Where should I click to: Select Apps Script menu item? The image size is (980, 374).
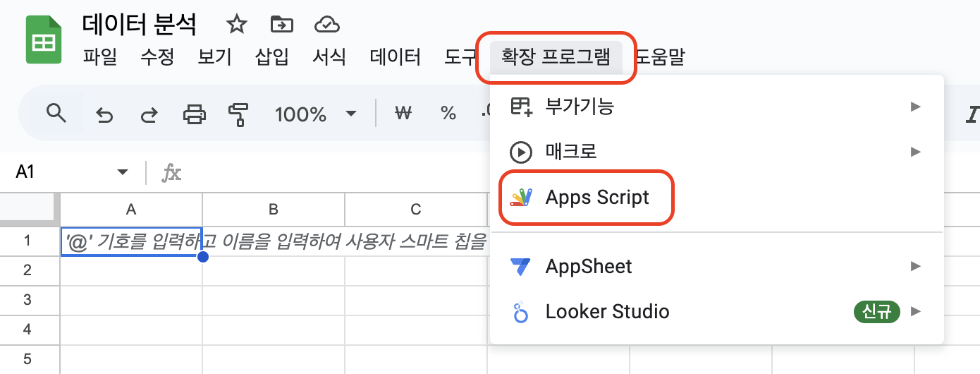pyautogui.click(x=716, y=197)
